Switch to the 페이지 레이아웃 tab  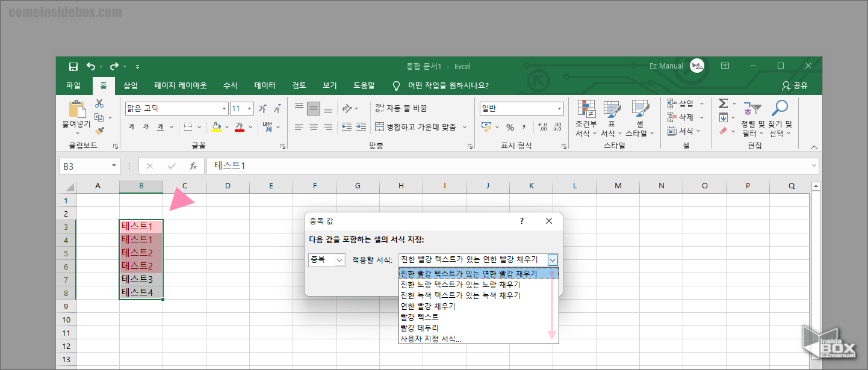181,85
